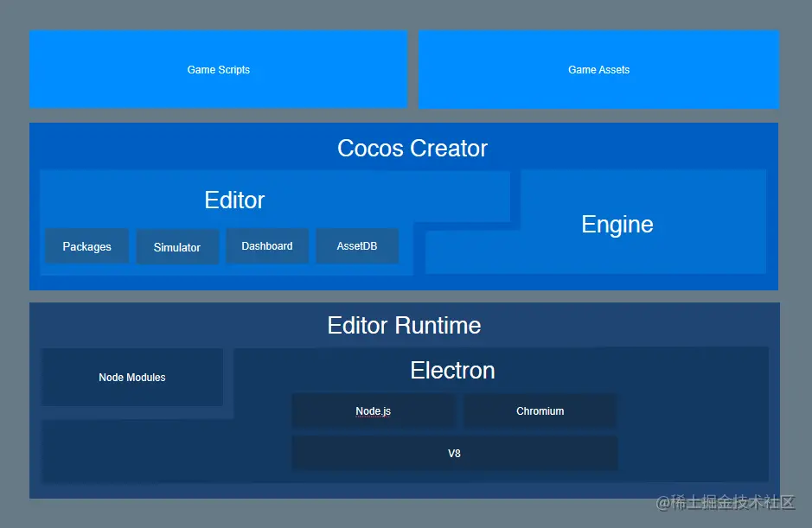The image size is (812, 528).
Task: Select the Editor Runtime heading
Action: (404, 326)
